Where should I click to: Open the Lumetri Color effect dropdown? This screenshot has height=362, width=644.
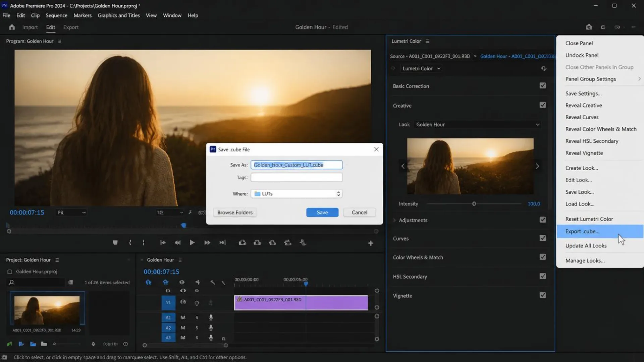coord(422,68)
